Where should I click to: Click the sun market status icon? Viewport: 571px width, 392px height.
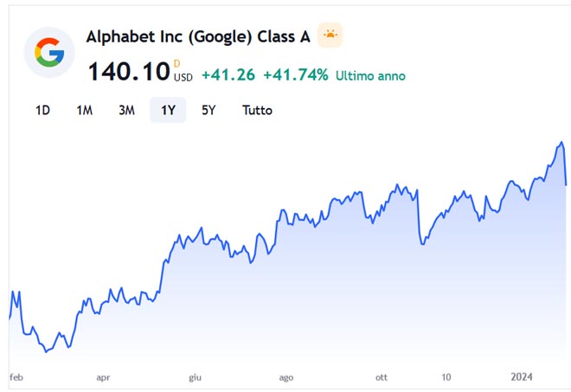click(x=330, y=35)
